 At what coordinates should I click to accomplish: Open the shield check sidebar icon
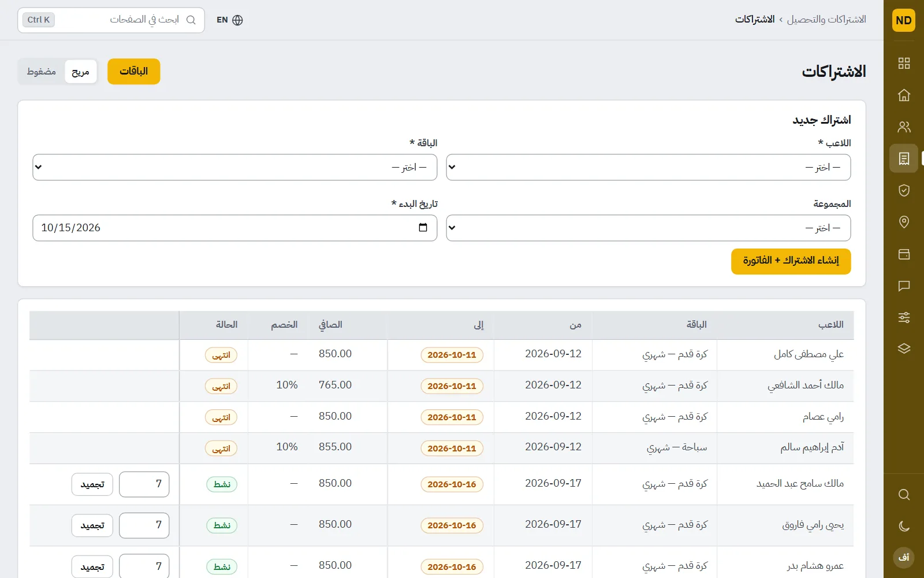click(x=904, y=190)
